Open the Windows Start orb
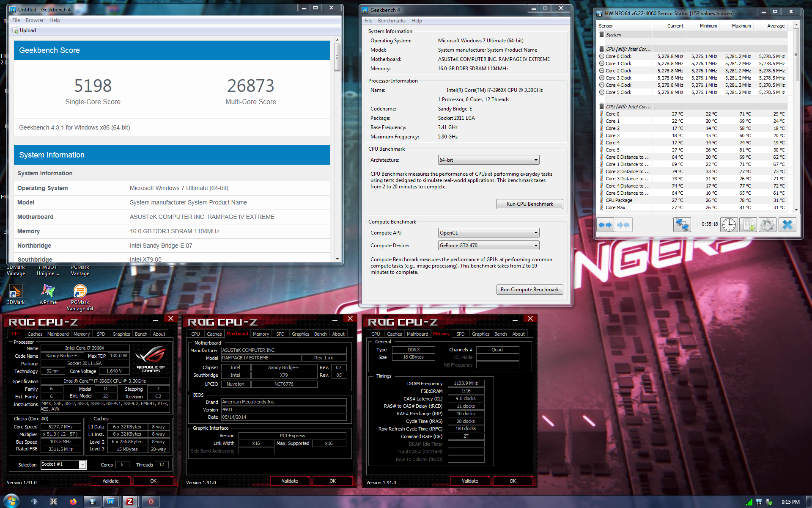812x508 pixels. (x=11, y=501)
